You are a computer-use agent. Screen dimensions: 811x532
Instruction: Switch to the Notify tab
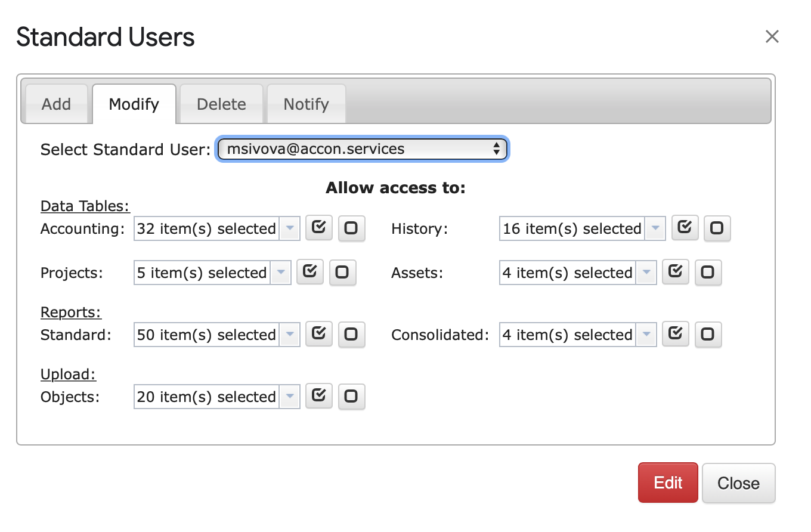(x=307, y=104)
